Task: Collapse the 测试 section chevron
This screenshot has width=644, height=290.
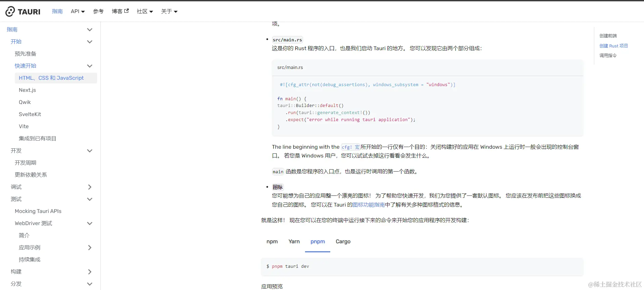Action: click(90, 199)
